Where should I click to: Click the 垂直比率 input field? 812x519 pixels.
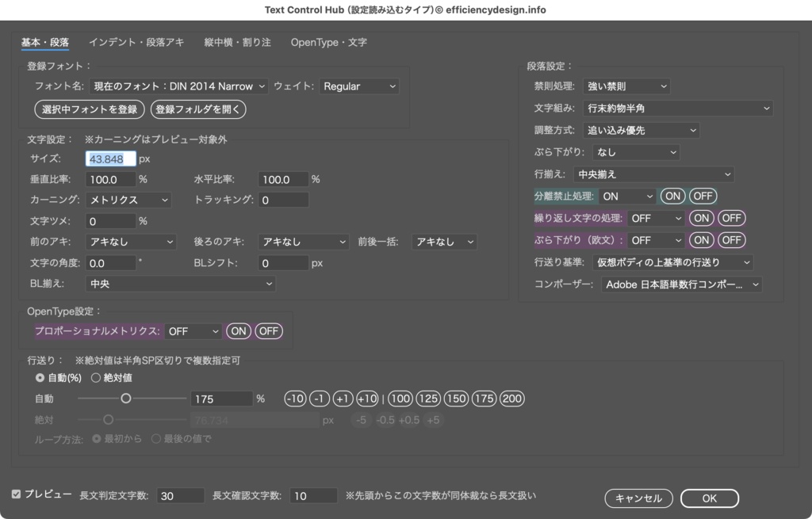(x=111, y=180)
